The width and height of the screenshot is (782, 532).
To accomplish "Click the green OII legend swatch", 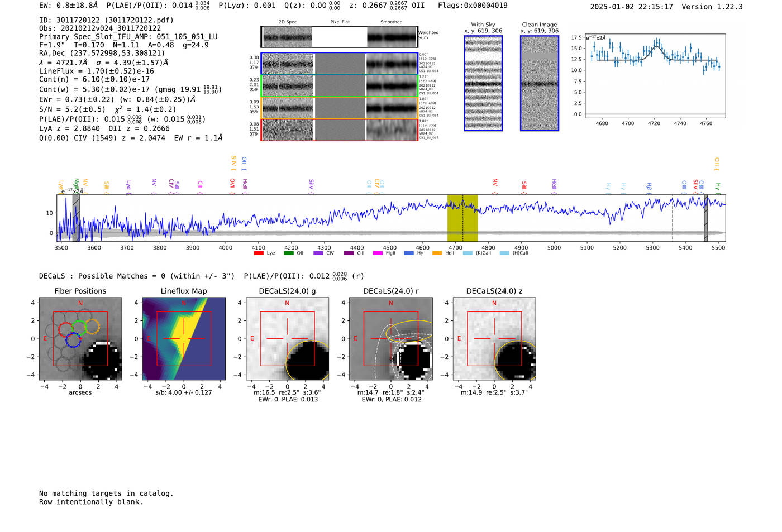I will coord(289,253).
